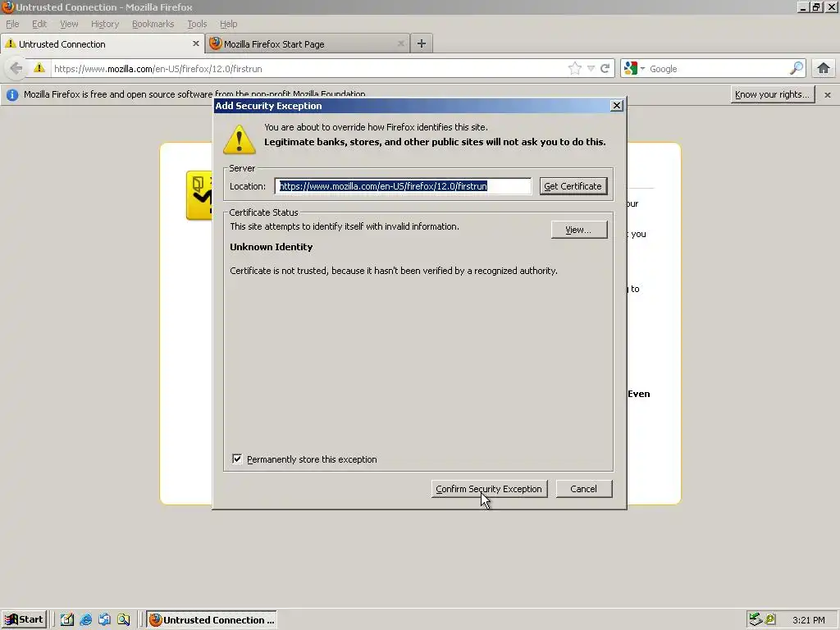Image resolution: width=840 pixels, height=630 pixels.
Task: Open the History menu
Action: point(105,24)
